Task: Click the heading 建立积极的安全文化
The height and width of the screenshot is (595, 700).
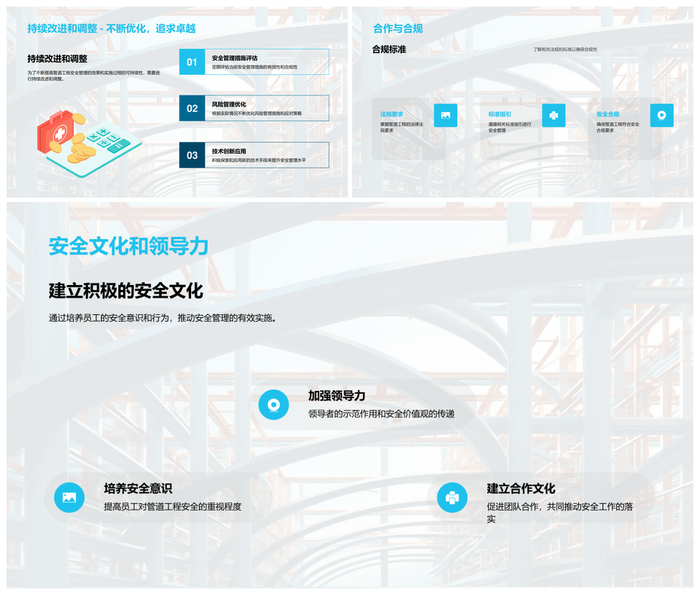Action: [x=125, y=290]
